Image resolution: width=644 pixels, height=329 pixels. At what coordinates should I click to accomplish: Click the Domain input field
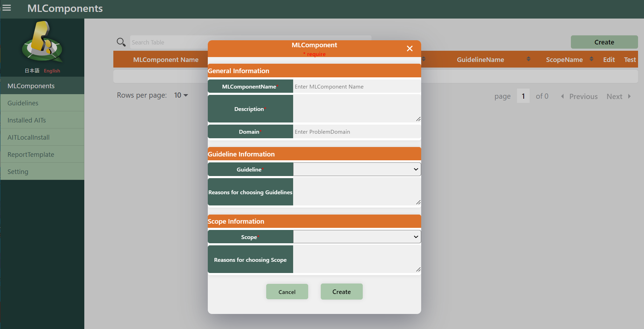pyautogui.click(x=357, y=132)
